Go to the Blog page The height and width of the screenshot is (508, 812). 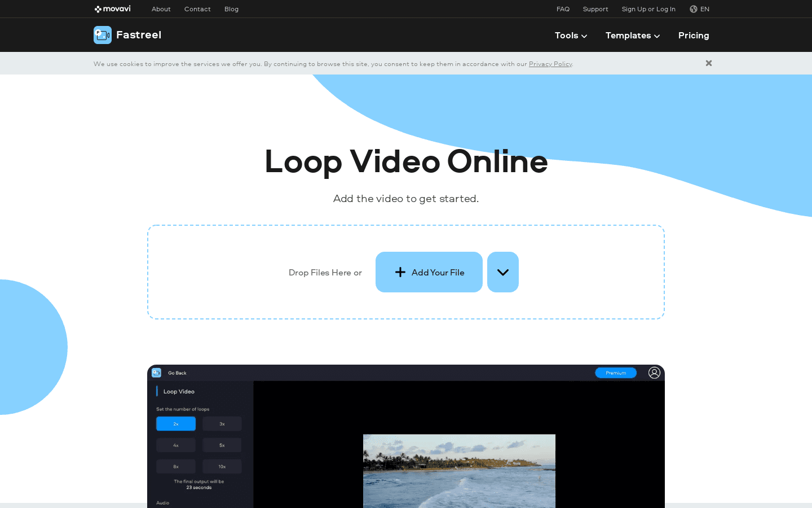point(231,9)
